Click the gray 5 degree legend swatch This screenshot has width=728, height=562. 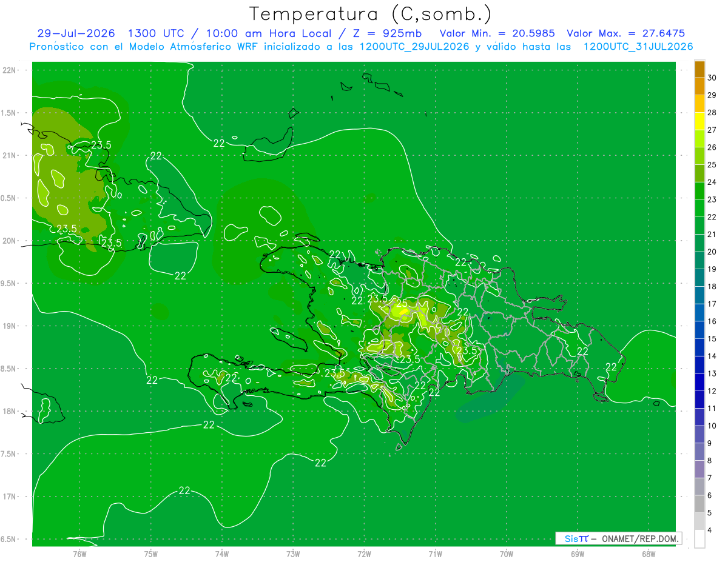coord(699,504)
